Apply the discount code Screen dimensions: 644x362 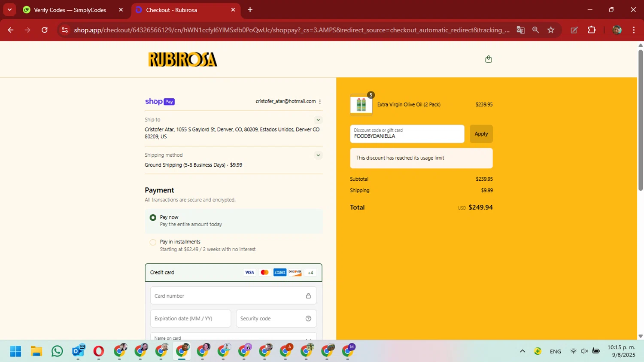pos(481,134)
